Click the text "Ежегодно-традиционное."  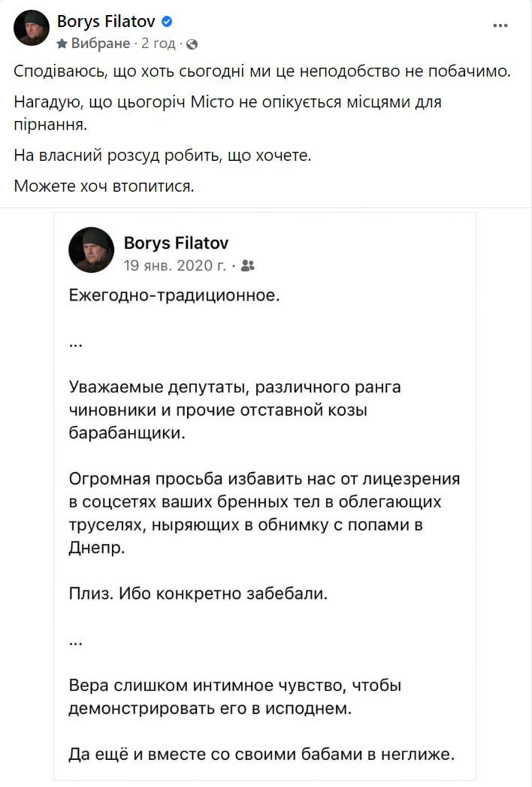click(x=174, y=295)
